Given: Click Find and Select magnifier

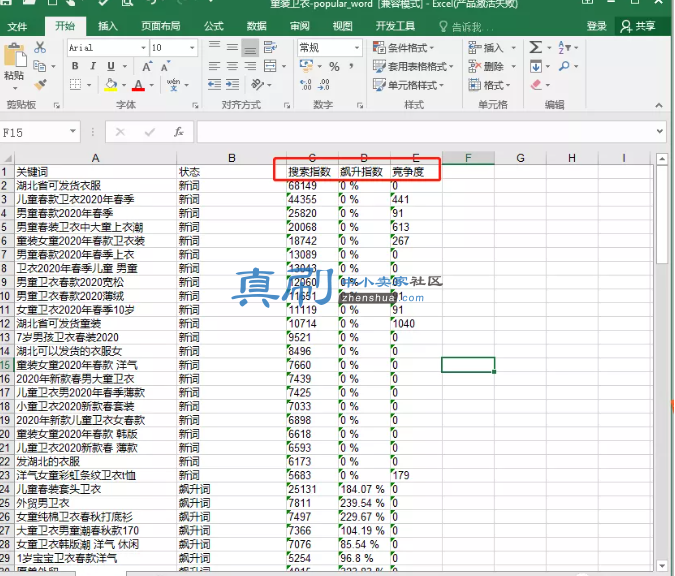Looking at the screenshot, I should click(564, 66).
